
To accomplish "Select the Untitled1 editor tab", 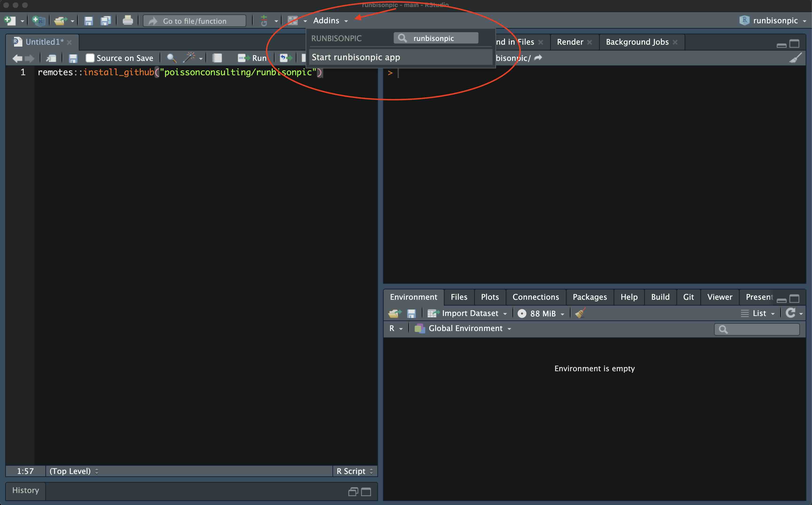I will pyautogui.click(x=42, y=42).
